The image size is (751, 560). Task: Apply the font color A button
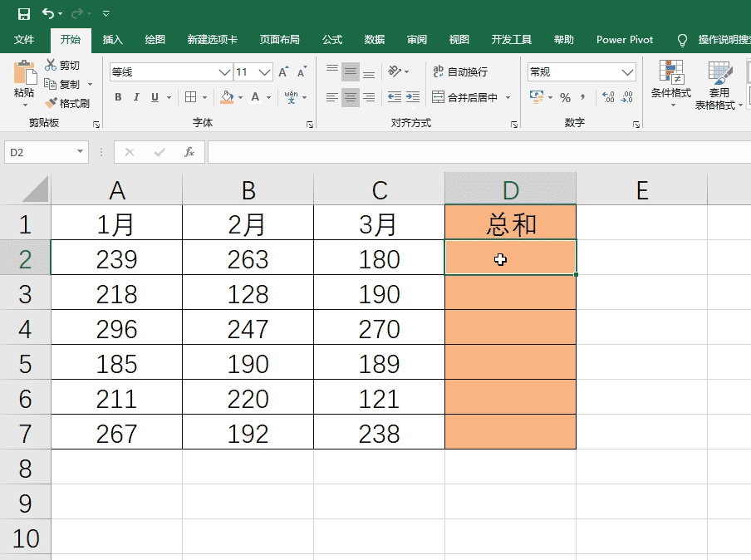coord(255,97)
